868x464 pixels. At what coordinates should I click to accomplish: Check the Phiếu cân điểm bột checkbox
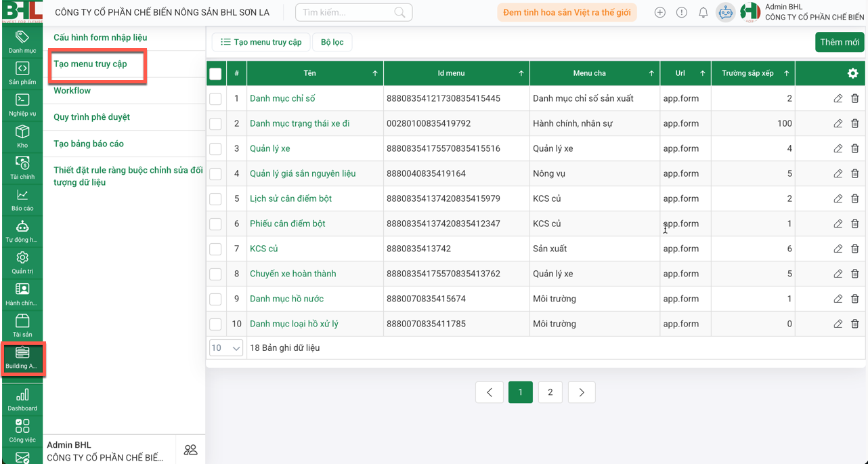(215, 224)
